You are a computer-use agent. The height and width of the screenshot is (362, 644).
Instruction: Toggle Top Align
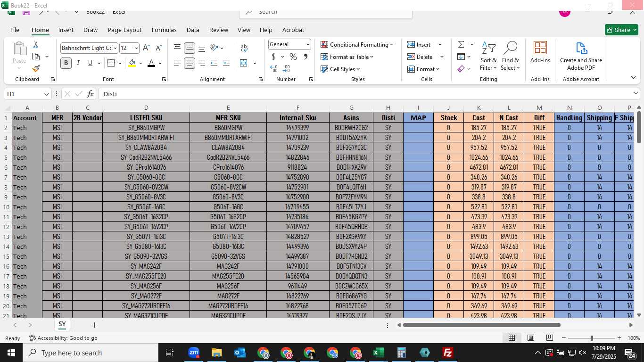point(177,48)
